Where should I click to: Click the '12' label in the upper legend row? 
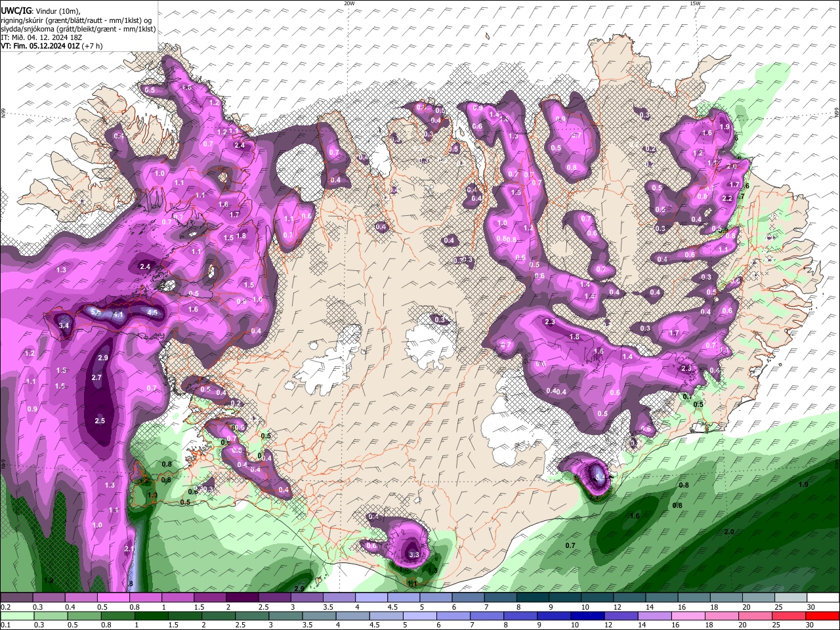[x=617, y=607]
